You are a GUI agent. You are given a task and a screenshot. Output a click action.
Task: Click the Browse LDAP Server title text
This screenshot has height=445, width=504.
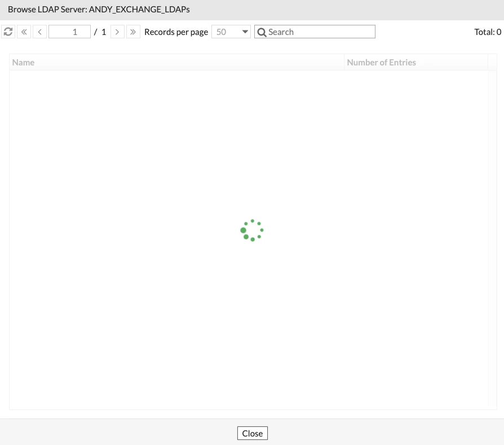(x=99, y=10)
